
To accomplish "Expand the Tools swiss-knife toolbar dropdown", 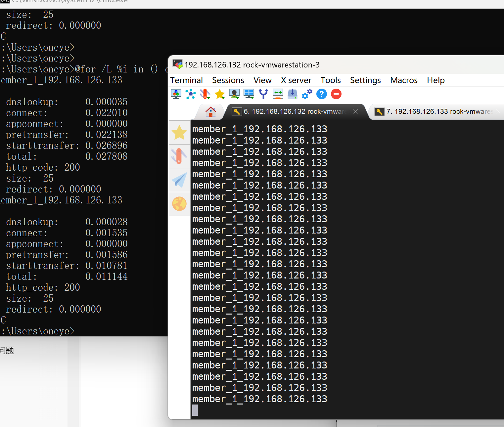I will (x=205, y=94).
